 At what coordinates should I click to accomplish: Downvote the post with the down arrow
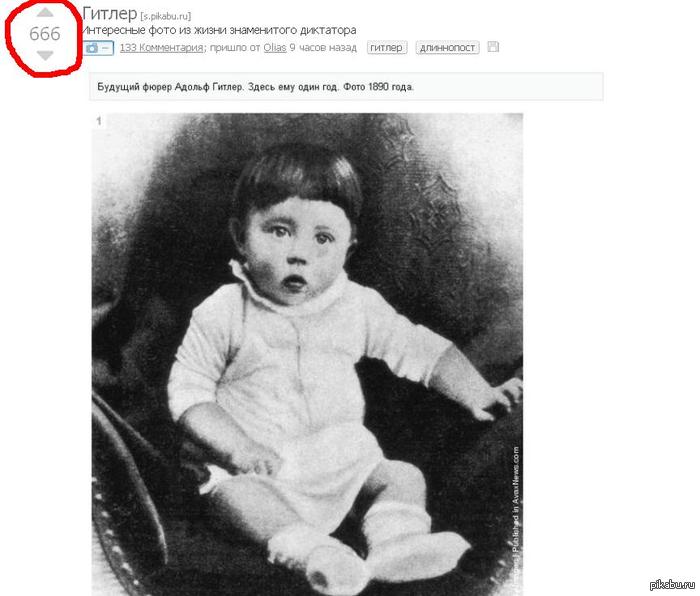coord(45,55)
